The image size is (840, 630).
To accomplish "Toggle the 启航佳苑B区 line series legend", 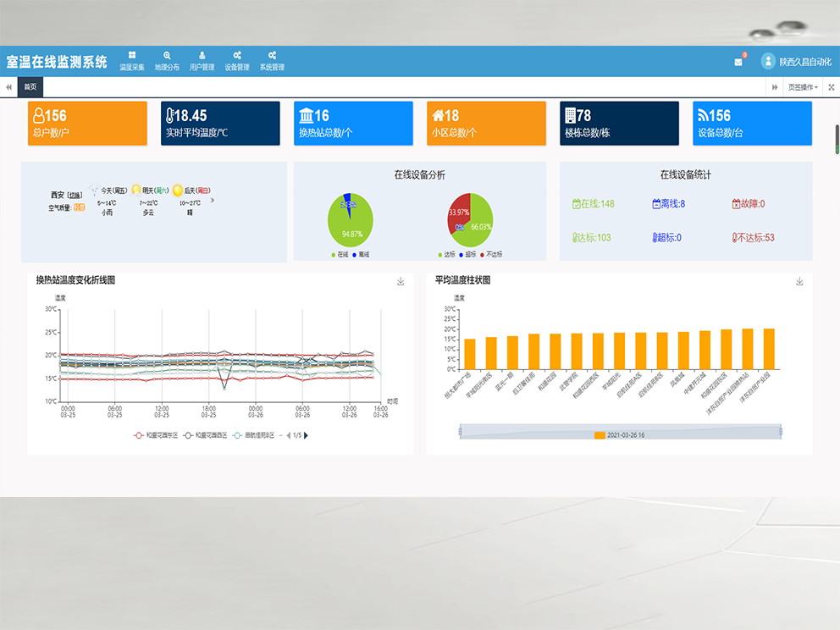I will 253,435.
